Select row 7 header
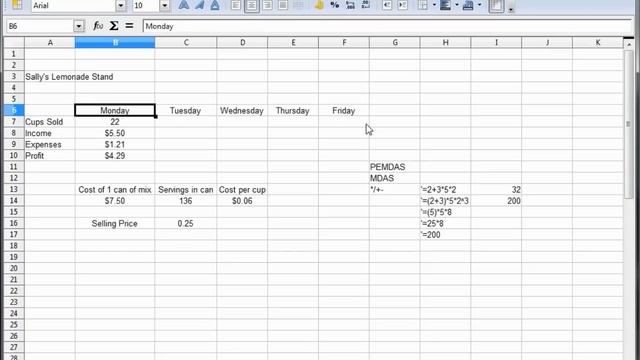This screenshot has height=360, width=640. coord(13,122)
